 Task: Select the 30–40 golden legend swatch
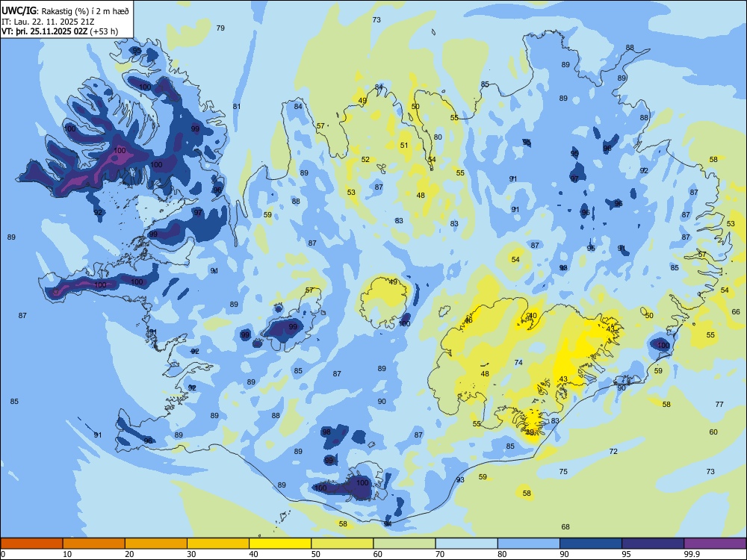click(218, 544)
